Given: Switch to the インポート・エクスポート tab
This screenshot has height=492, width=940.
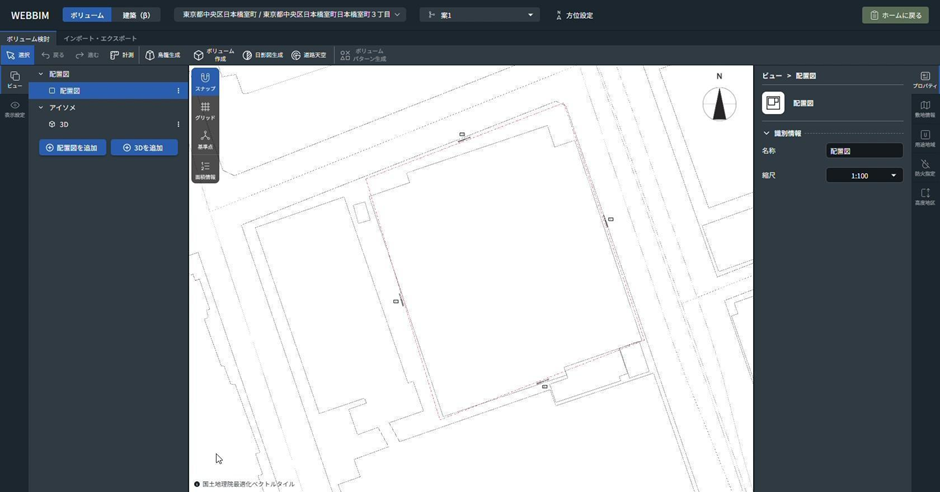Looking at the screenshot, I should pos(100,39).
